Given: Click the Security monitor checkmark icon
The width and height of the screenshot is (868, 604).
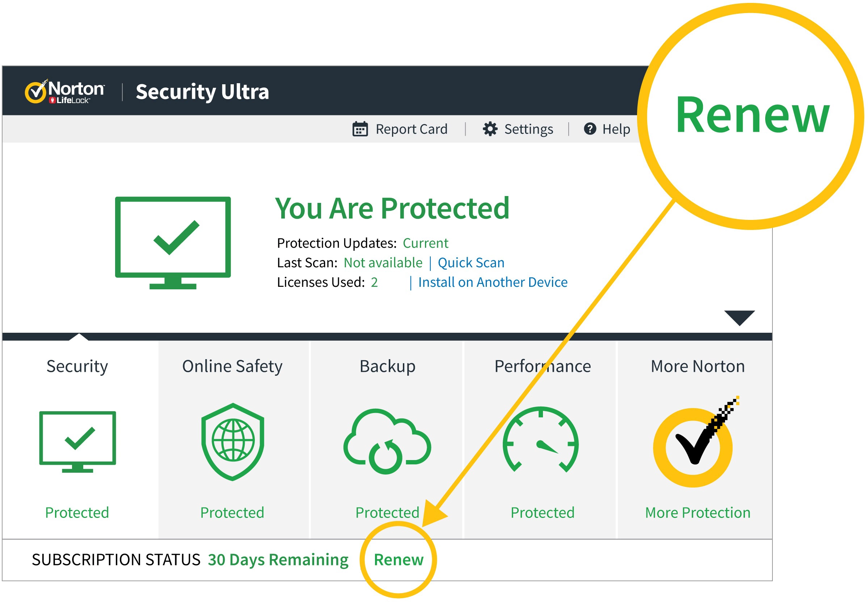Looking at the screenshot, I should pyautogui.click(x=77, y=442).
